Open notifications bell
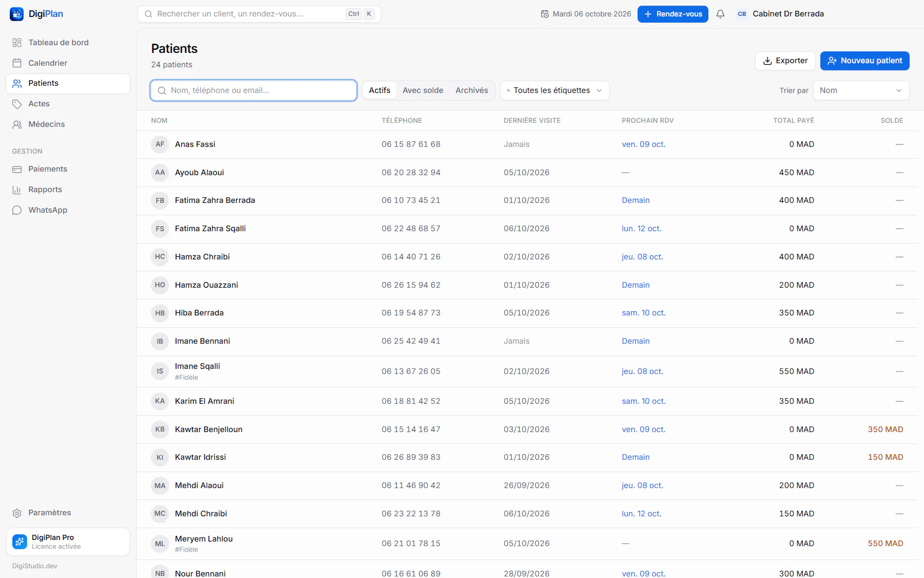Screen dimensions: 924x578 click(720, 14)
